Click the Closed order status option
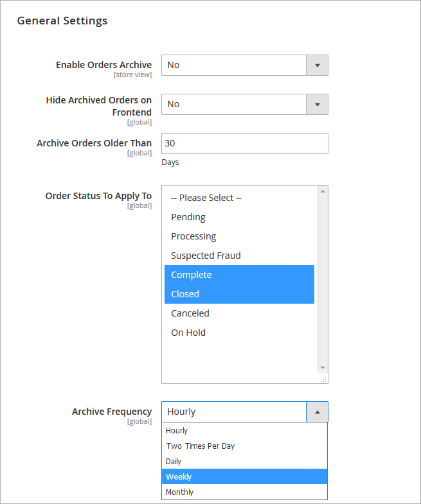 (185, 294)
